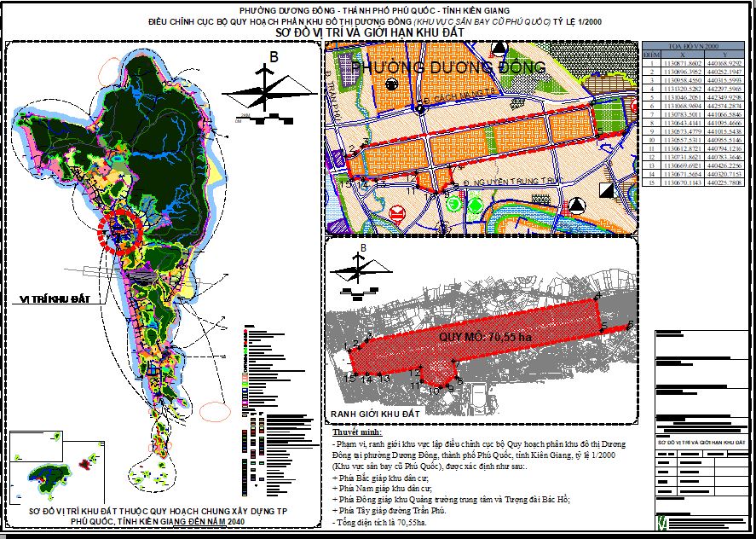Click the black triangle symbol near the river
The width and height of the screenshot is (756, 539).
(x=575, y=206)
